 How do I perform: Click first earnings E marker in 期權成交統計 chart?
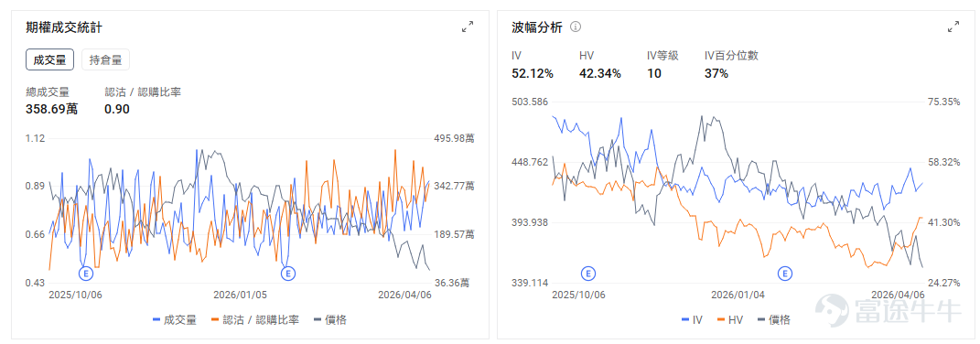point(86,274)
